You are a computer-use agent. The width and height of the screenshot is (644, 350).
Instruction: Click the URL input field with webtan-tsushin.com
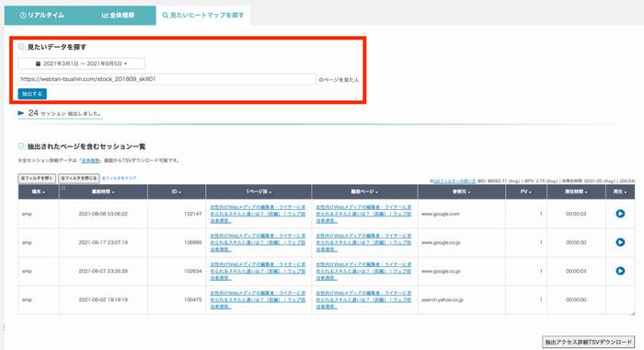[167, 79]
